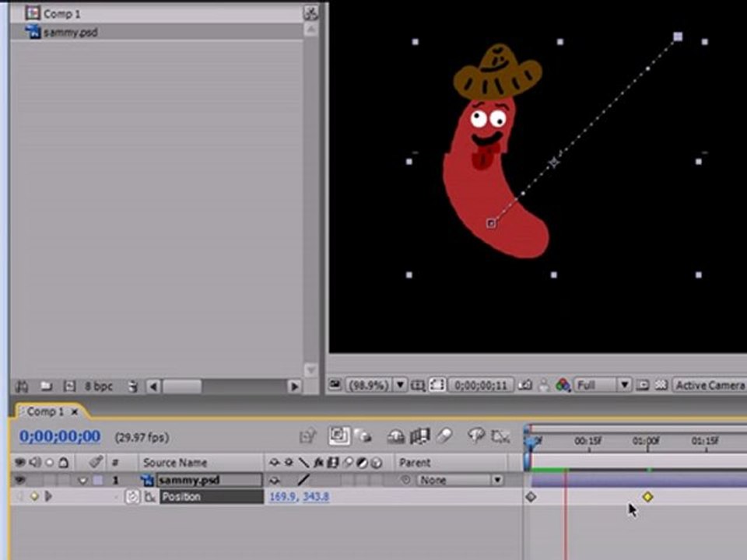This screenshot has height=560, width=747.
Task: Click the viewer current time 0;00;00;11 button
Action: click(481, 385)
